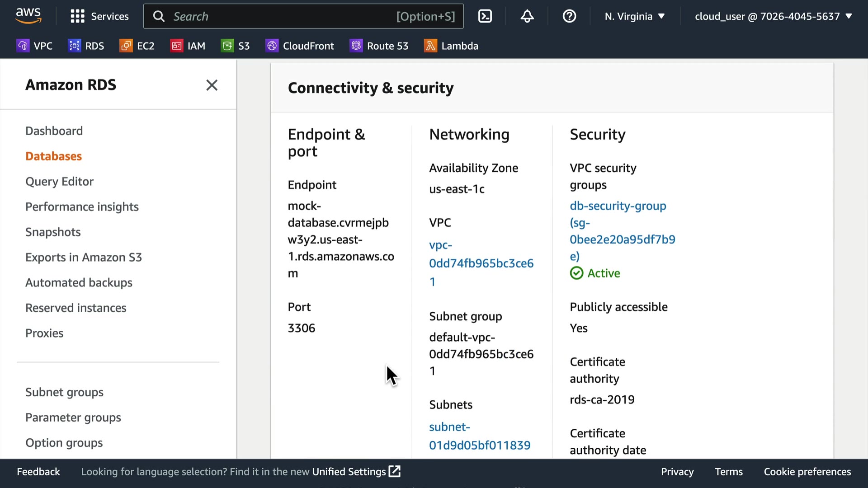Go to Snapshots in the sidebar
868x488 pixels.
[x=53, y=232]
